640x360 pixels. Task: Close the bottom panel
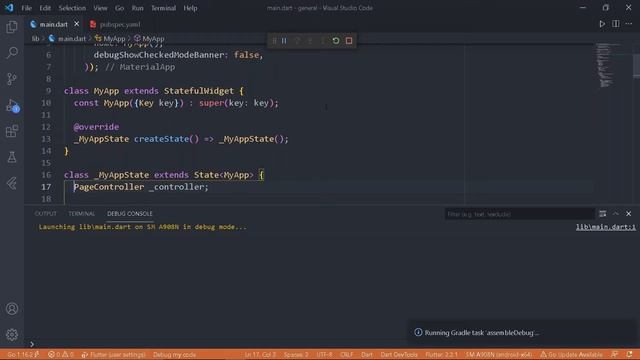629,214
